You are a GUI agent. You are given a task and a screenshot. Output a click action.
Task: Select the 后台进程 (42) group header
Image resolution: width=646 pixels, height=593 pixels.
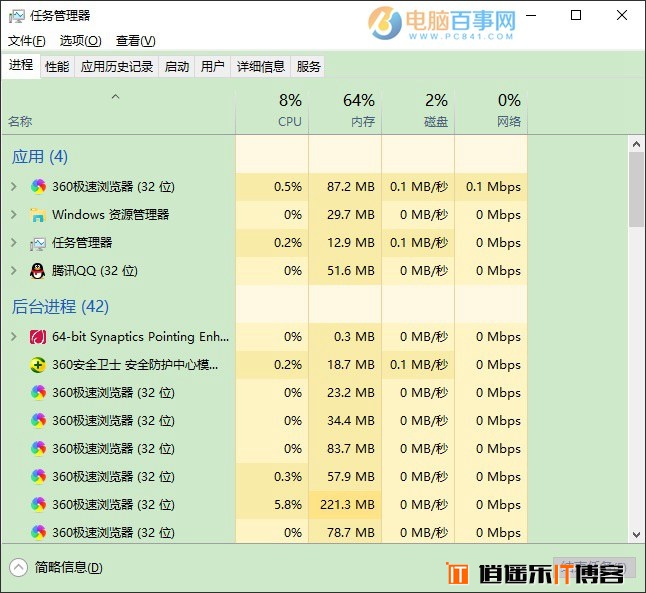[60, 307]
